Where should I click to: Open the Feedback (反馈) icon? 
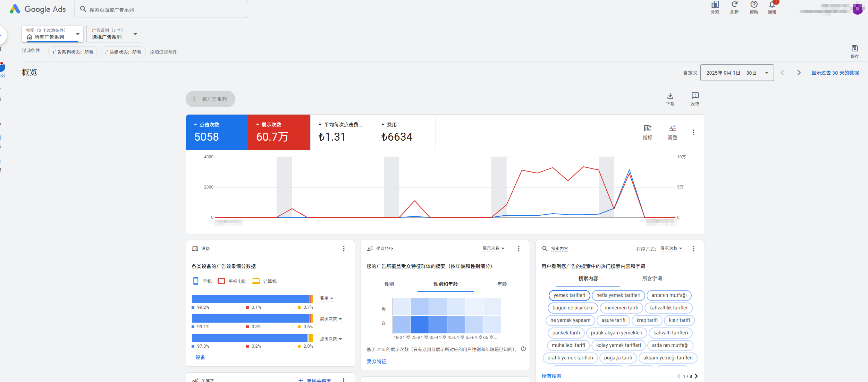coord(695,96)
